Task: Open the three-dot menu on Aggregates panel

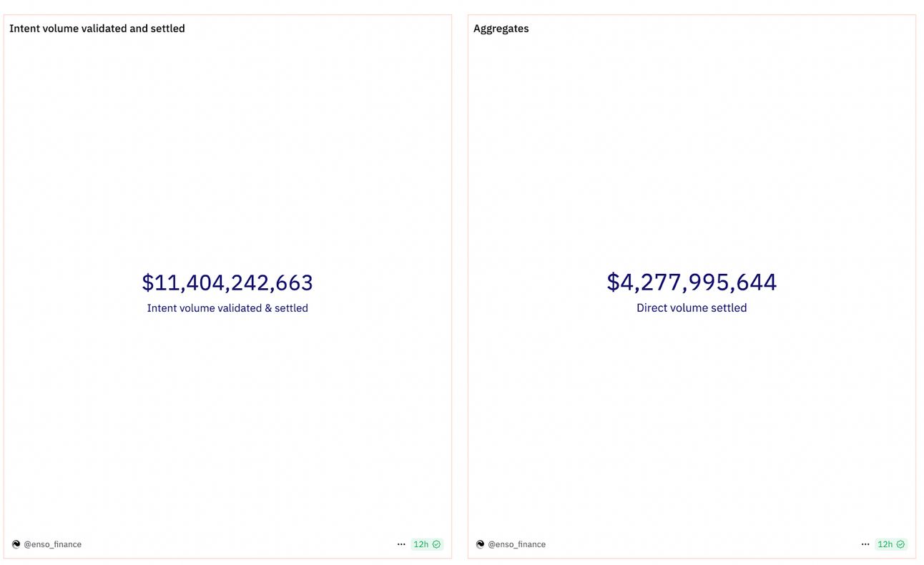Action: pyautogui.click(x=865, y=544)
